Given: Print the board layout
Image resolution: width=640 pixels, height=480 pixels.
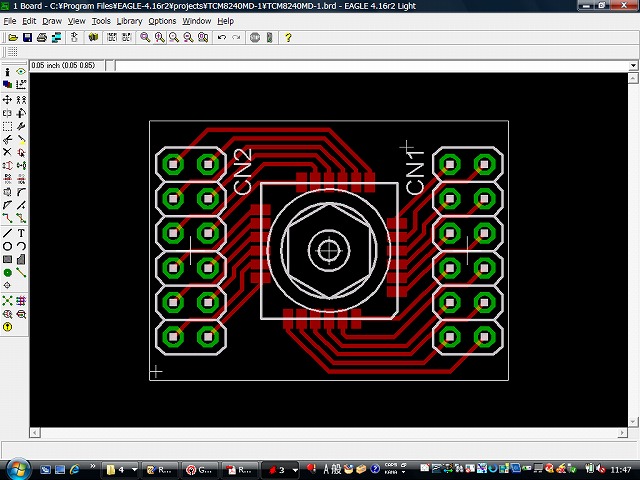Looking at the screenshot, I should pos(42,38).
